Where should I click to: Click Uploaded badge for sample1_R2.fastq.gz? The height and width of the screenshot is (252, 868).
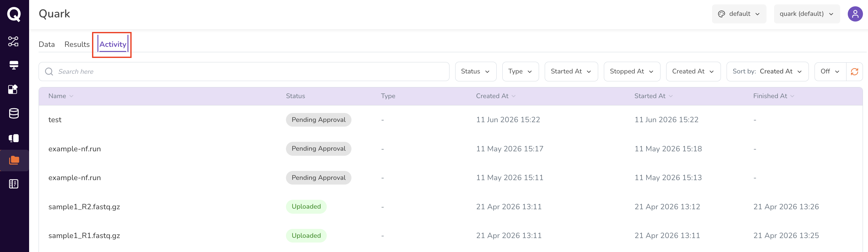306,207
